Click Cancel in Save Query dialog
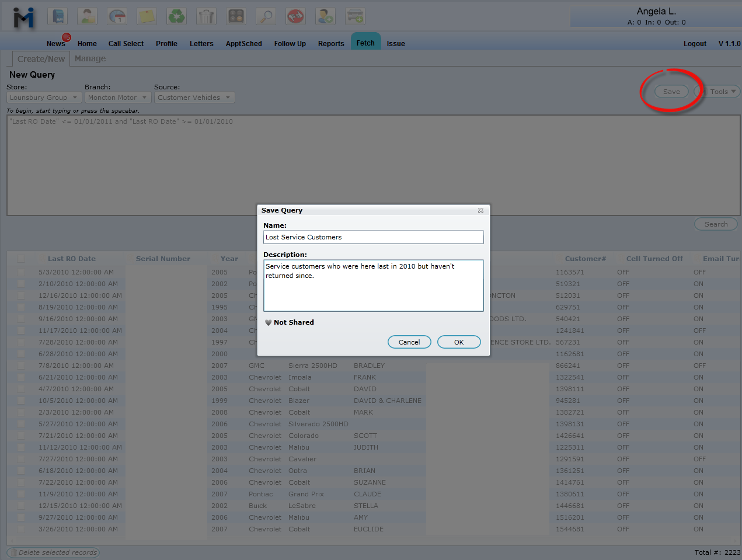This screenshot has width=742, height=560. point(409,342)
